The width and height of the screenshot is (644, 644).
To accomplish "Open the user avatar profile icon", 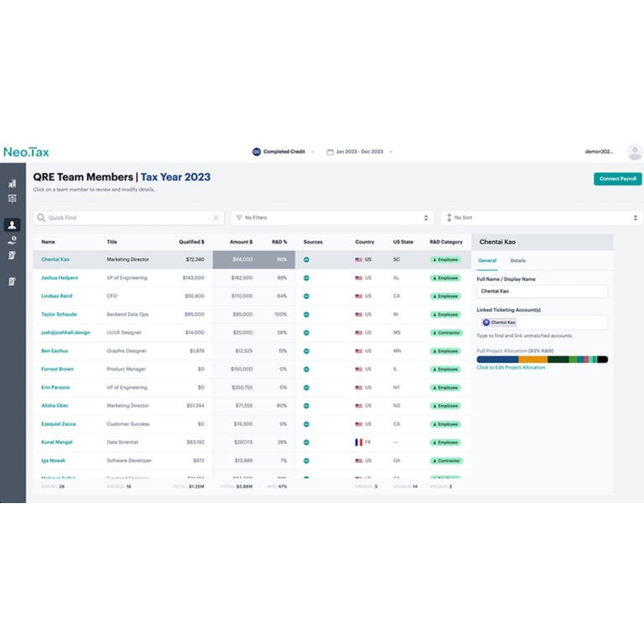I will click(635, 152).
